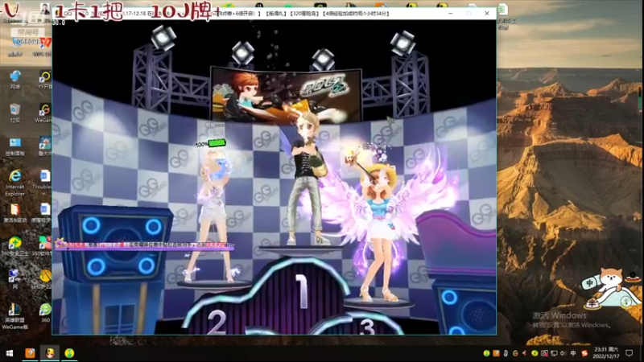Click the second place character
Image resolution: width=644 pixels, height=362 pixels.
click(x=213, y=216)
